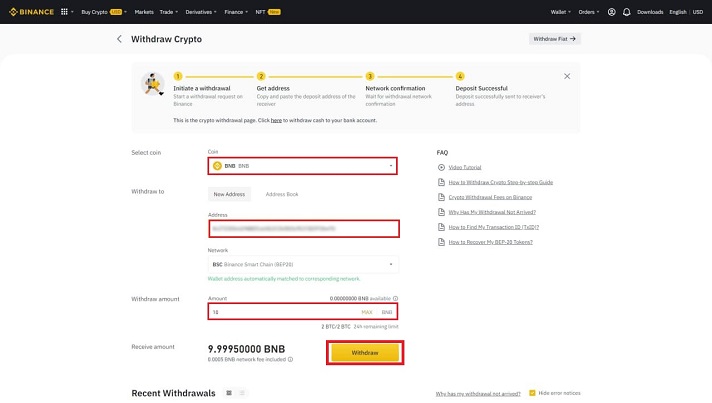Open the Video Tutorial link
The image size is (712, 403).
click(x=465, y=167)
